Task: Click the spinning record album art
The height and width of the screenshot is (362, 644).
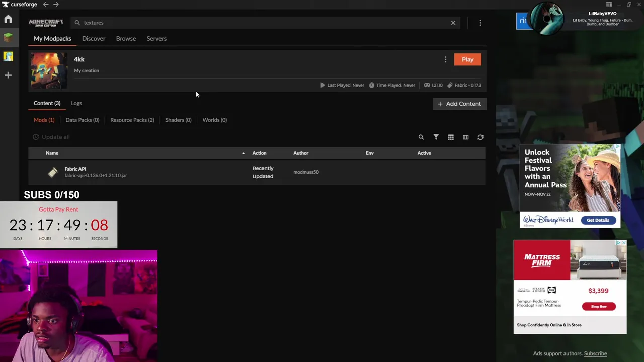Action: tap(547, 19)
